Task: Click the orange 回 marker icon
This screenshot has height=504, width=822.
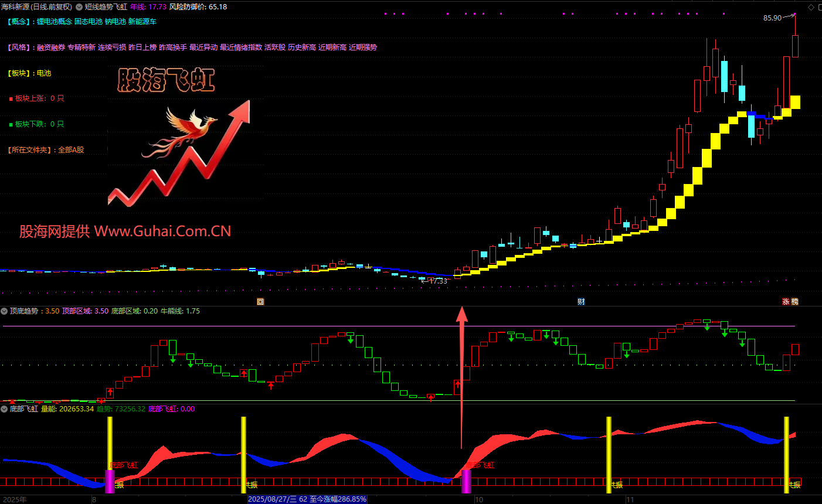Action: [260, 302]
